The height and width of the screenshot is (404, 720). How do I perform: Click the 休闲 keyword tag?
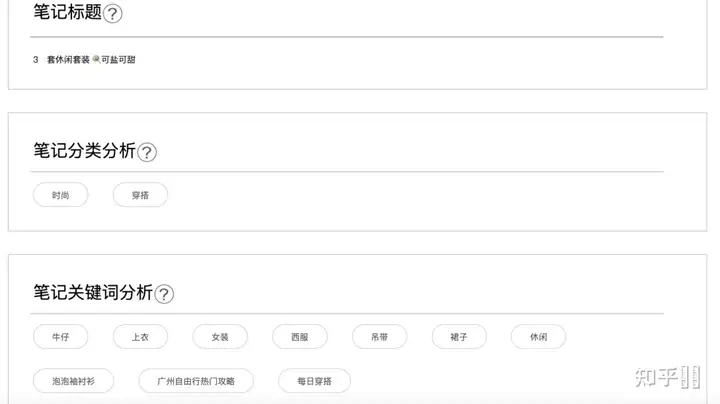pos(539,337)
